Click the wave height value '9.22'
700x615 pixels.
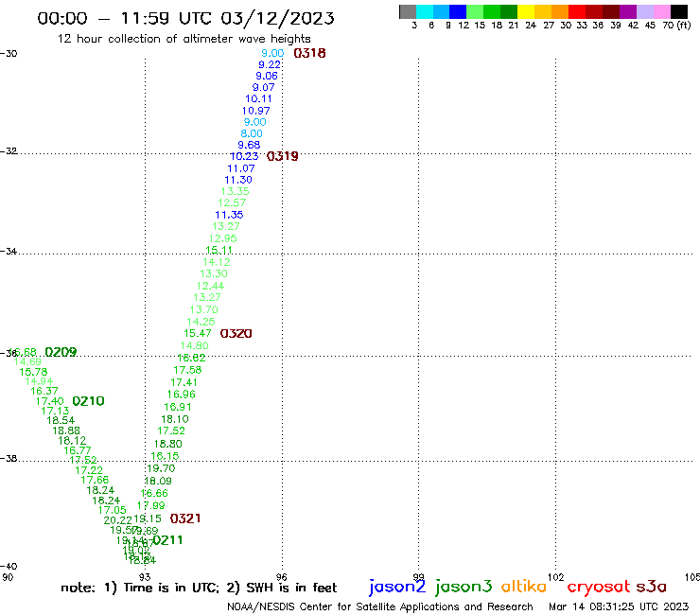pyautogui.click(x=270, y=64)
